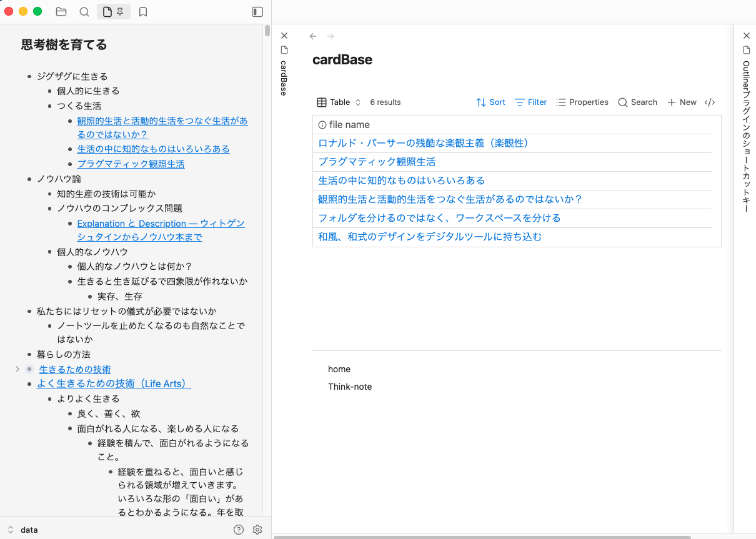
Task: Click the Sort button
Action: pos(490,102)
